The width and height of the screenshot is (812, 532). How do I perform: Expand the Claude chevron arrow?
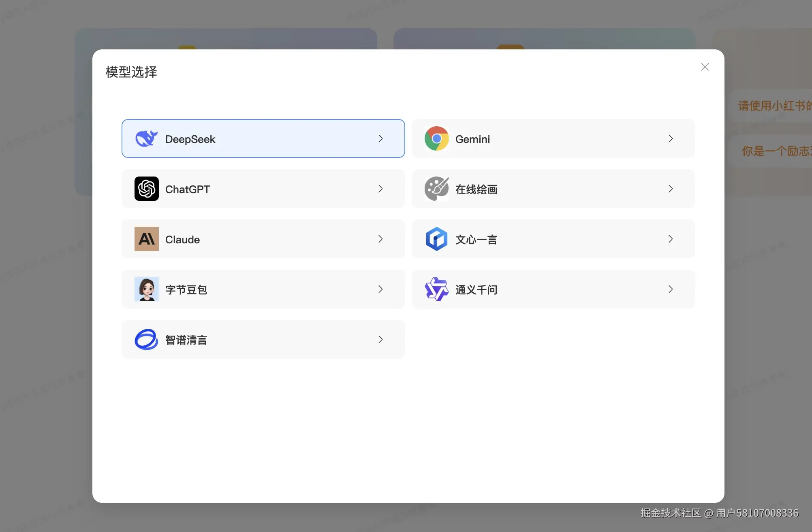[380, 239]
